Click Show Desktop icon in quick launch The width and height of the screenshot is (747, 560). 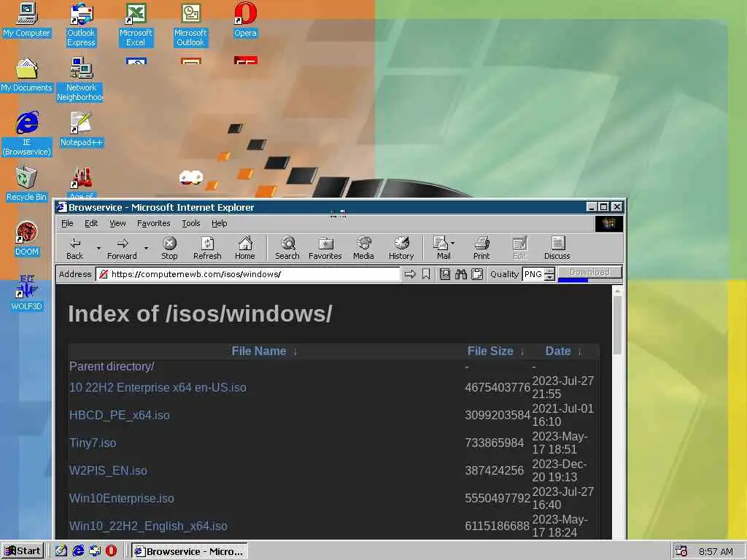click(61, 551)
